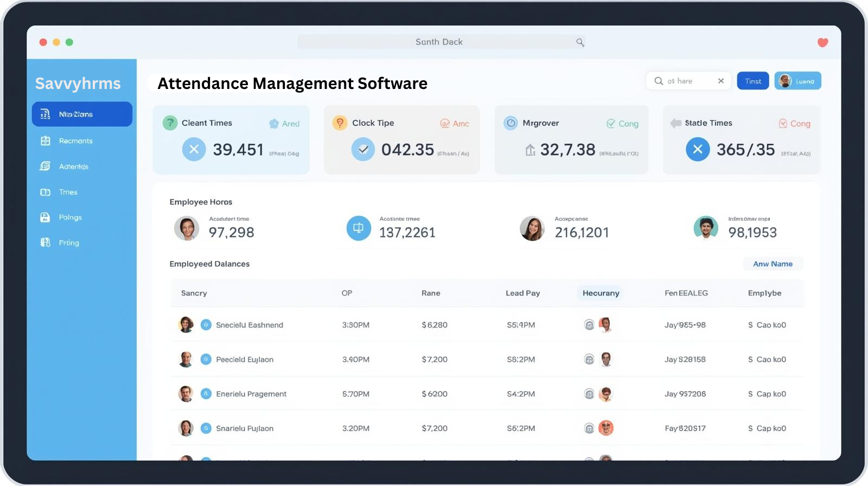This screenshot has width=868, height=486.
Task: Click the blue X circle beside 365/.35
Action: tap(698, 149)
